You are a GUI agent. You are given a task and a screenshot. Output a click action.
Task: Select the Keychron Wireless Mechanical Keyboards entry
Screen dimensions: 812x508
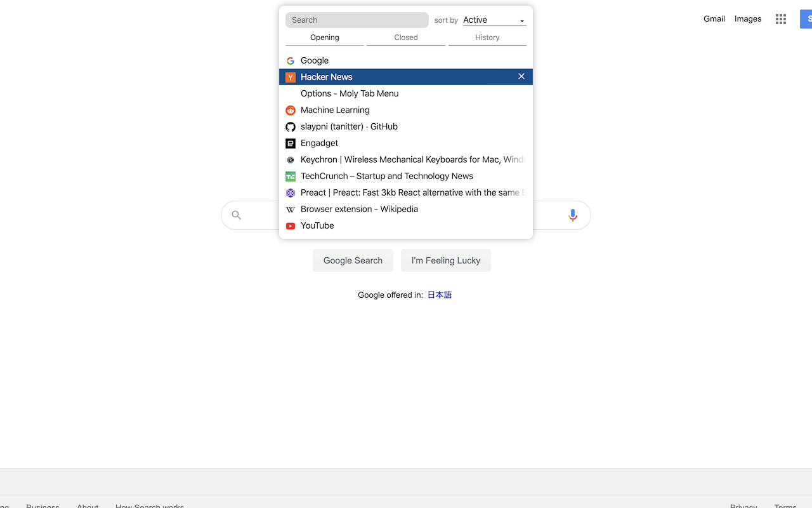(406, 159)
